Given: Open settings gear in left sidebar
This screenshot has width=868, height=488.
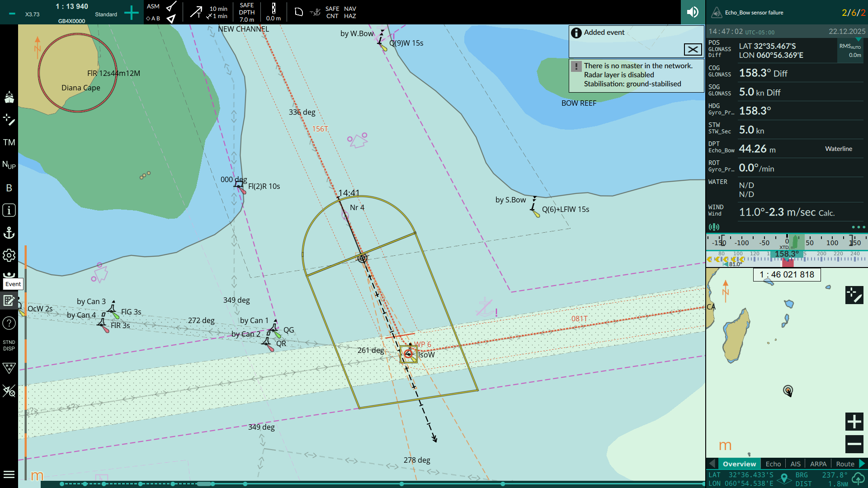Looking at the screenshot, I should 9,255.
